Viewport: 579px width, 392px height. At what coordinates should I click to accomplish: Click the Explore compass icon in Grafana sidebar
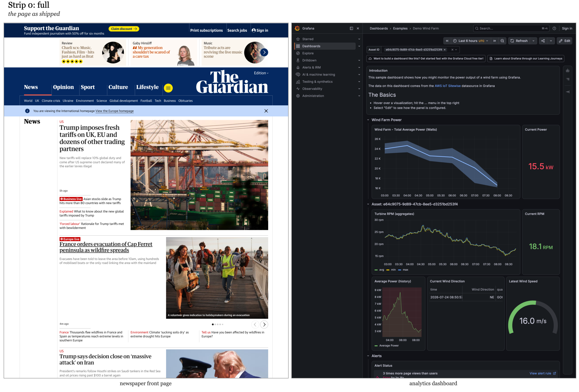[298, 53]
